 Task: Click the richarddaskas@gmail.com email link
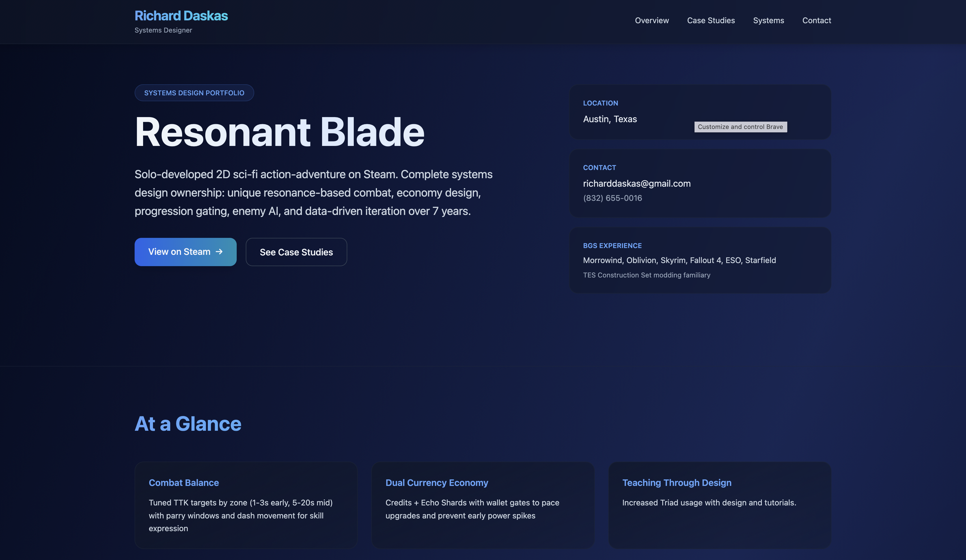[x=636, y=183]
